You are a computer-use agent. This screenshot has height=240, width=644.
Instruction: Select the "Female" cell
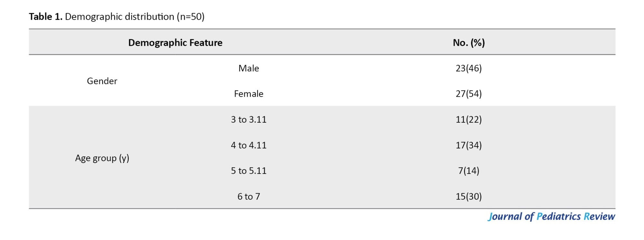click(x=249, y=94)
